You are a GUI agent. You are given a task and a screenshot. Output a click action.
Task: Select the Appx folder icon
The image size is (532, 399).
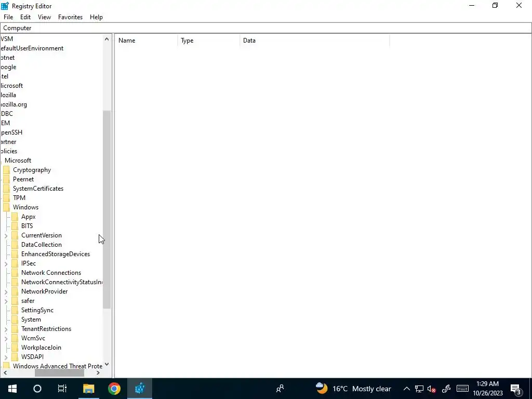(15, 217)
